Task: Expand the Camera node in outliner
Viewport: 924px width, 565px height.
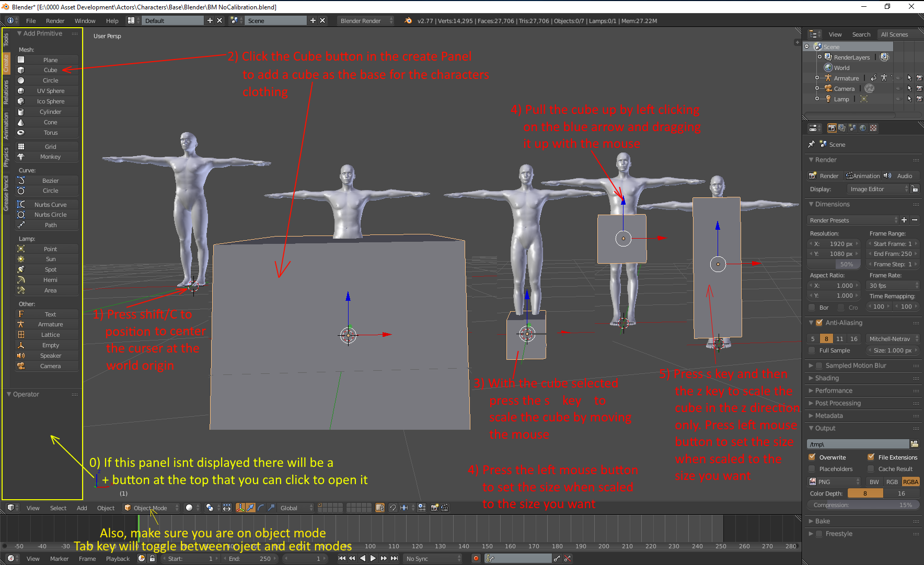Action: coord(817,89)
